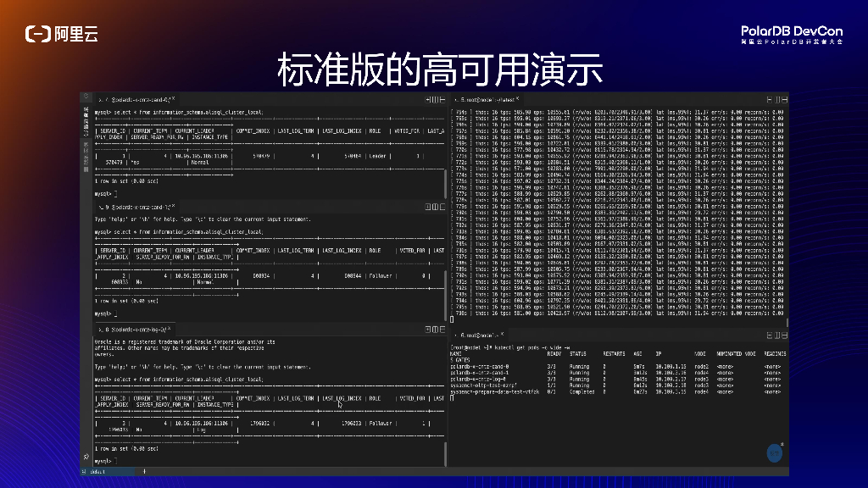
Task: Click the 'Follower' role value in log-0 pane
Action: coord(381,424)
